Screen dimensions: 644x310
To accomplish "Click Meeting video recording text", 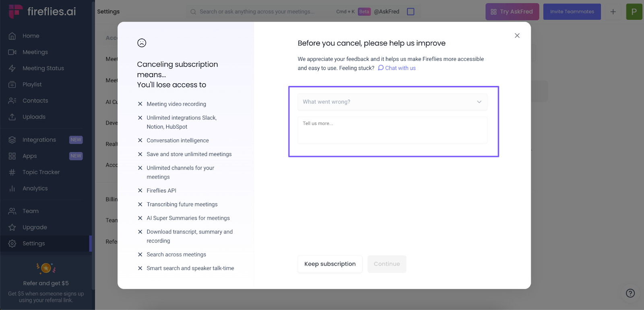I will pos(176,104).
